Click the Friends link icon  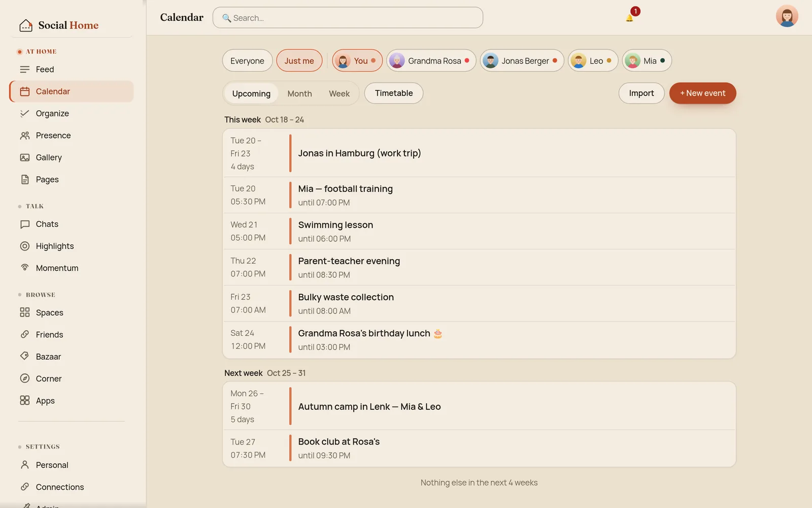point(25,334)
